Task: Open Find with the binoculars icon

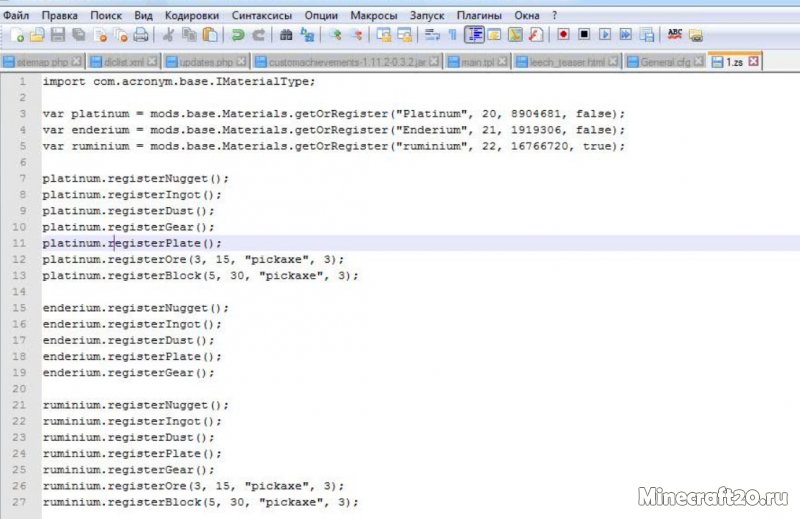Action: coord(286,35)
